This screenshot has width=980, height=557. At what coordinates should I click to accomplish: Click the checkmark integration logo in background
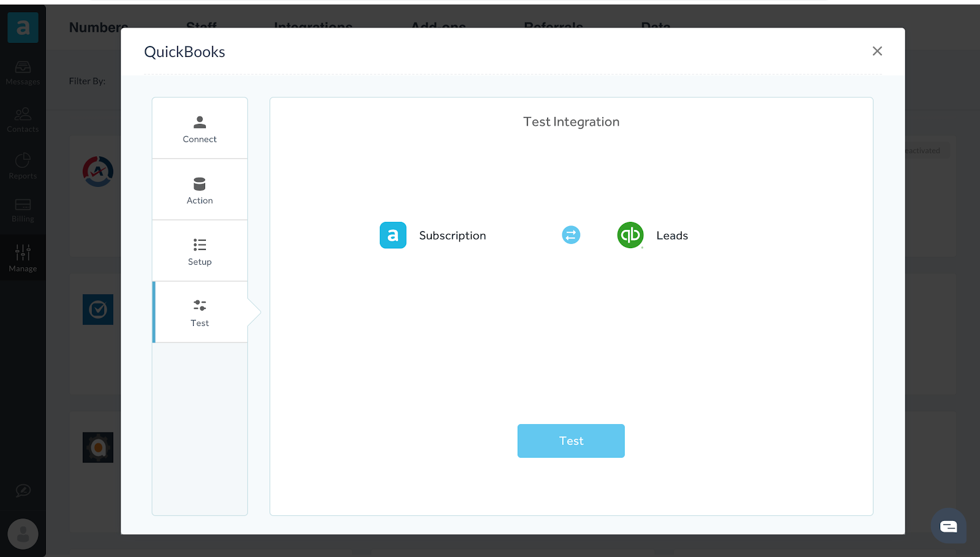98,309
